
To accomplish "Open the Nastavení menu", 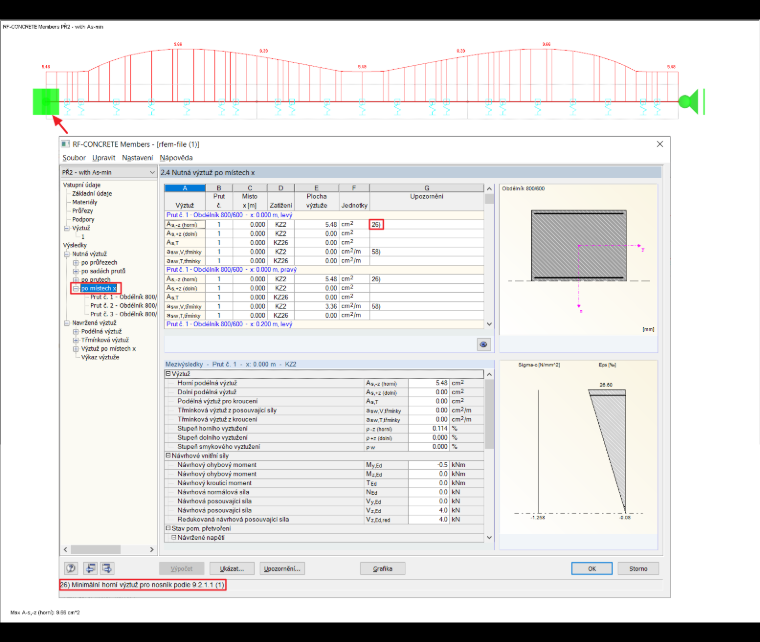I will coord(137,158).
